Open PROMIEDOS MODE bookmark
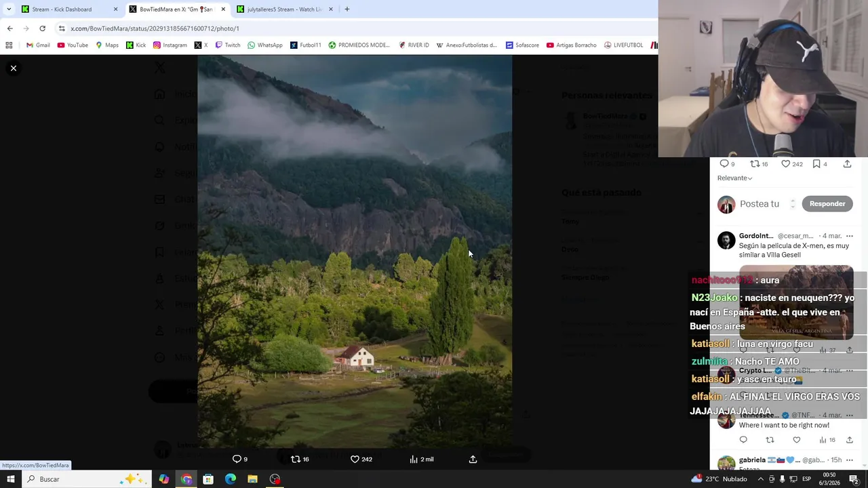Viewport: 868px width, 488px height. tap(359, 45)
